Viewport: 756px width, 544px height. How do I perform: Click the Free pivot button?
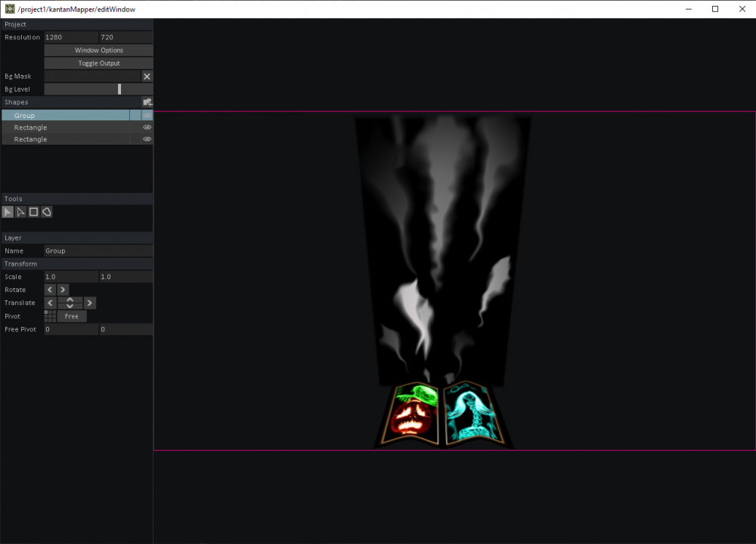pos(72,316)
